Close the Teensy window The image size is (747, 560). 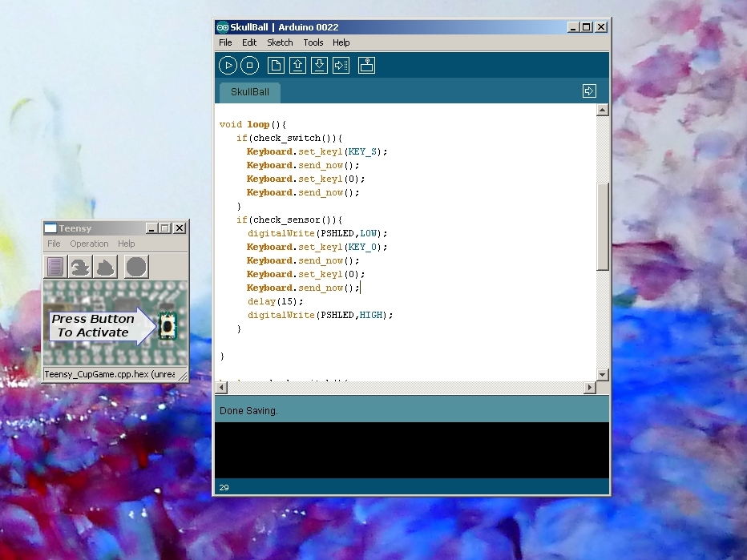coord(180,228)
